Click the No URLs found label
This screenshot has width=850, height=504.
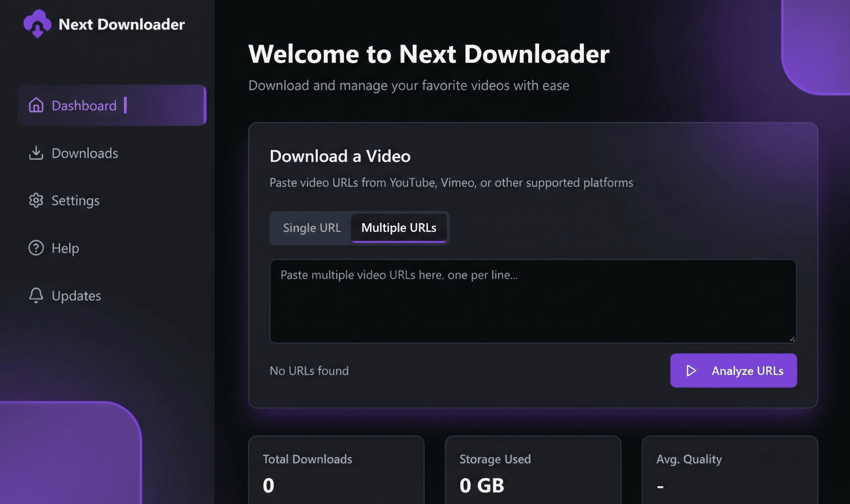309,371
